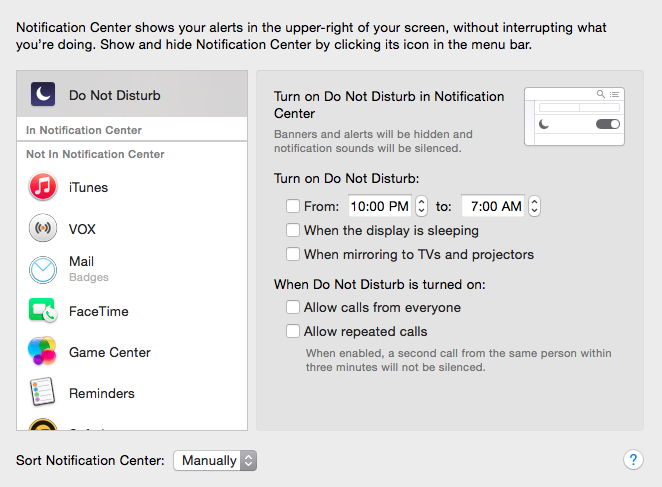Image resolution: width=662 pixels, height=487 pixels.
Task: Choose the Mail app icon
Action: coord(43,270)
